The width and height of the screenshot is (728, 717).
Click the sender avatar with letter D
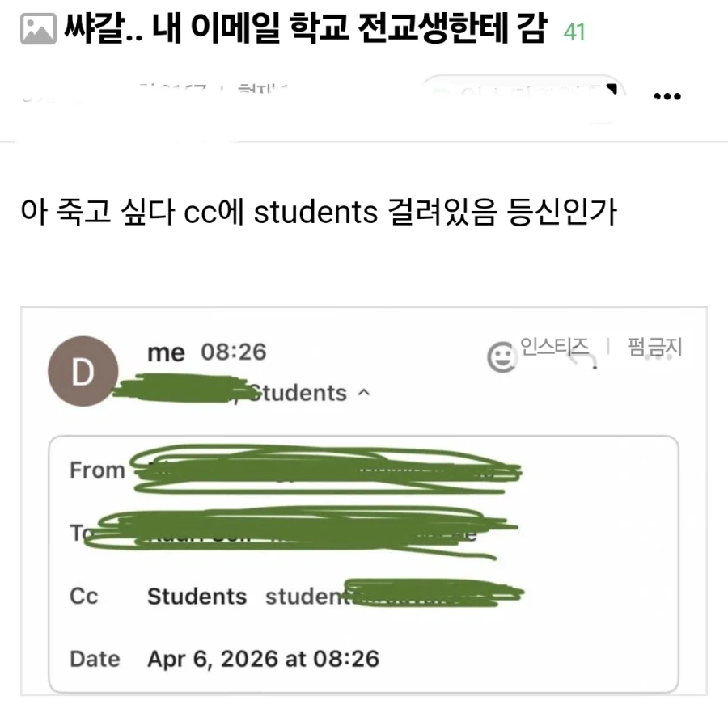pos(82,372)
